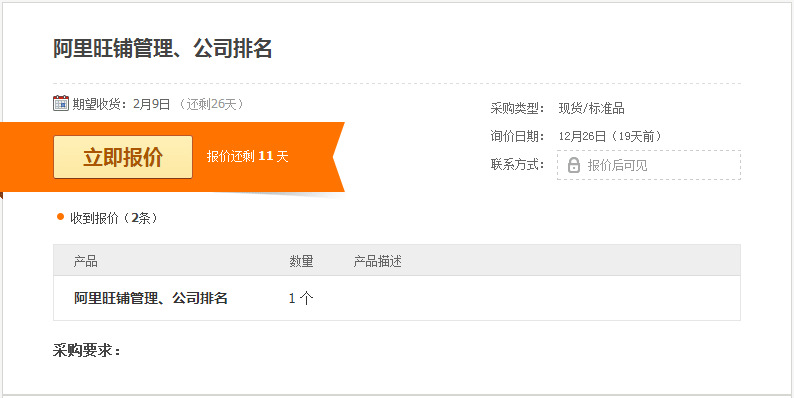Click the page title 阿里旺铺管理、公司排名
Viewport: 794px width, 398px height.
click(x=163, y=49)
